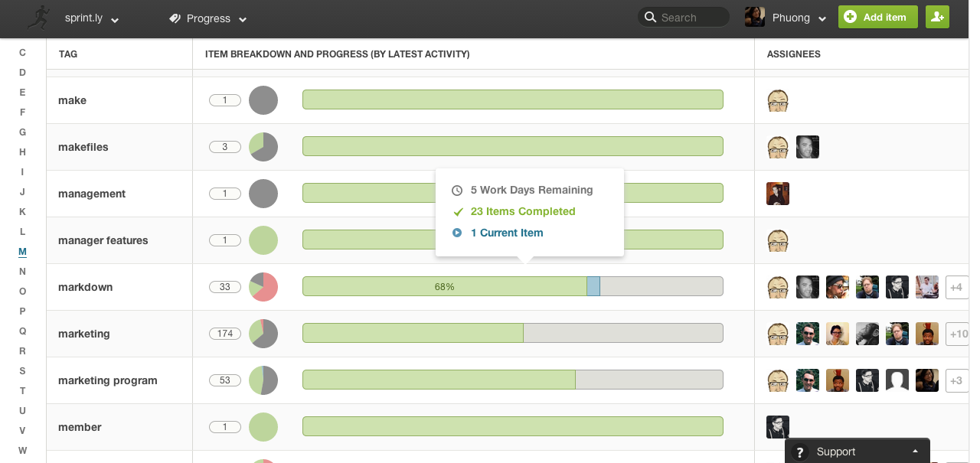
Task: Click Phuong's profile avatar in header
Action: coord(755,18)
